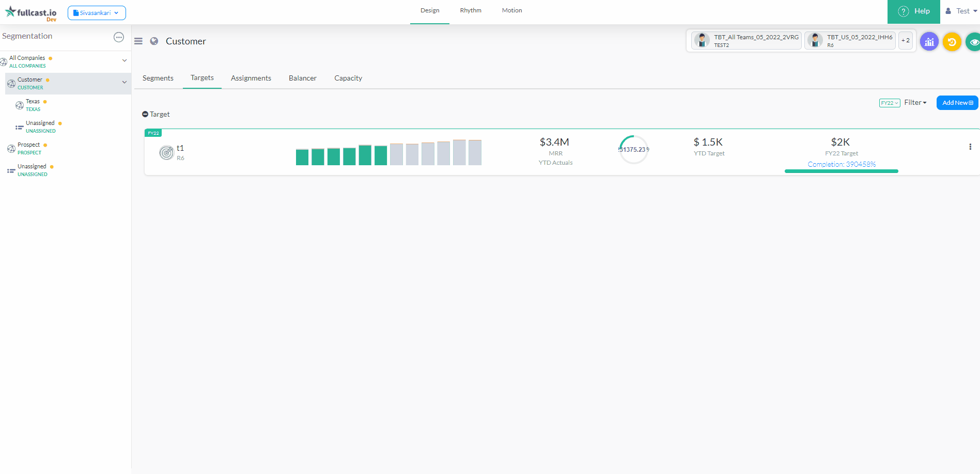Click the Add New target button
Viewport: 980px width, 474px height.
[x=957, y=103]
